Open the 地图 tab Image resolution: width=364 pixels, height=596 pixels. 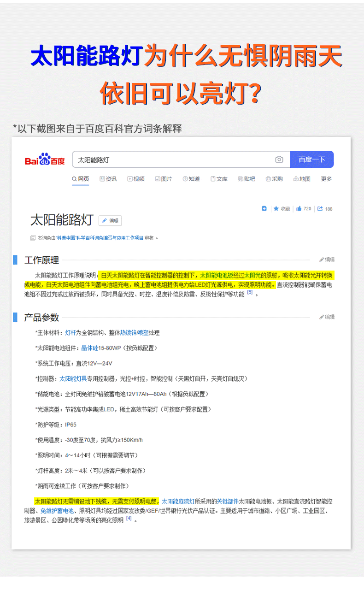pyautogui.click(x=302, y=179)
